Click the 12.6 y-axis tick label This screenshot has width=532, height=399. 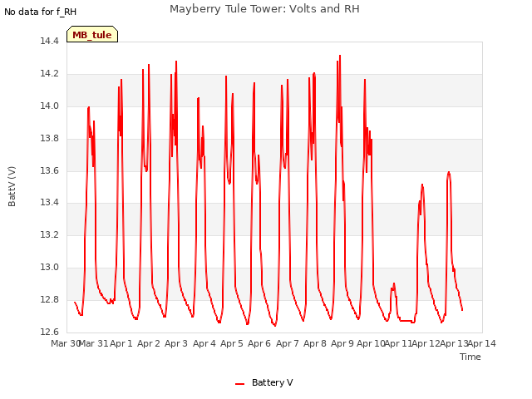pyautogui.click(x=49, y=332)
